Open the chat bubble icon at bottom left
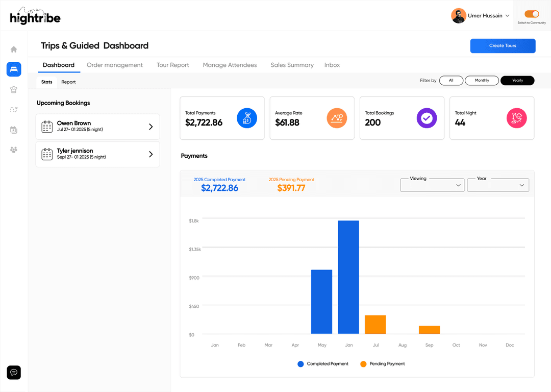 click(x=13, y=373)
